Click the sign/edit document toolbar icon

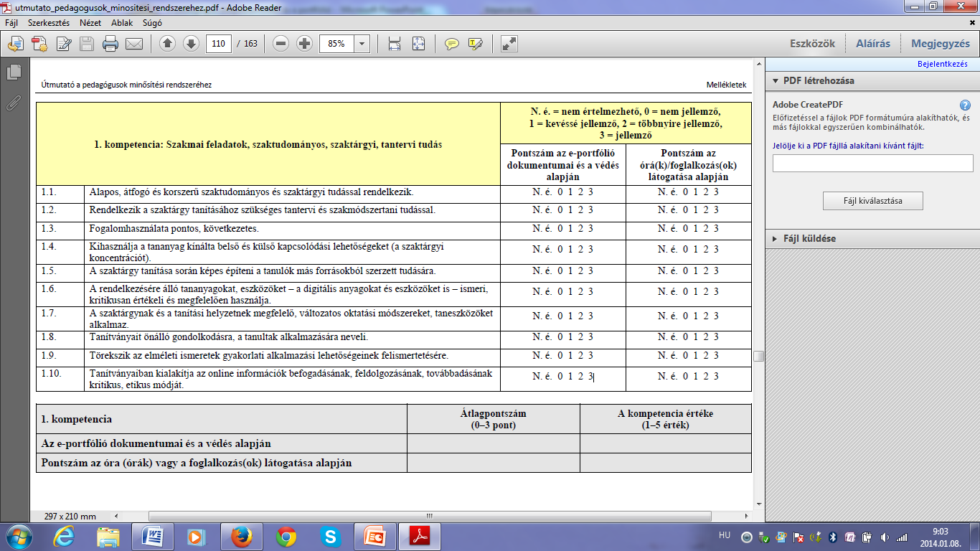(64, 44)
